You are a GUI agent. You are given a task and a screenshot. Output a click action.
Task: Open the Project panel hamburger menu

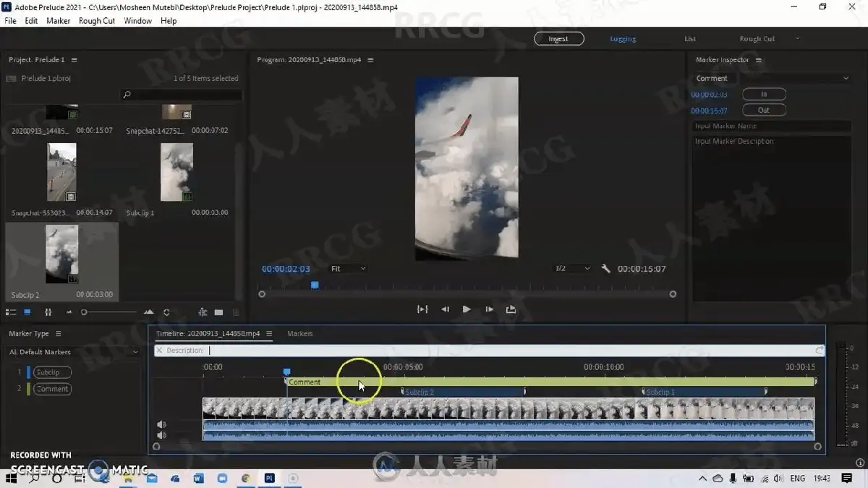click(74, 60)
